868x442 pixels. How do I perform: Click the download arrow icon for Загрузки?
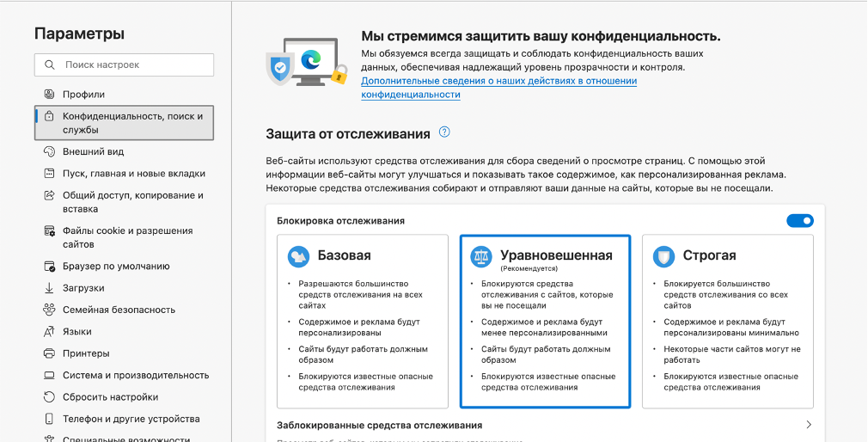[x=49, y=288]
